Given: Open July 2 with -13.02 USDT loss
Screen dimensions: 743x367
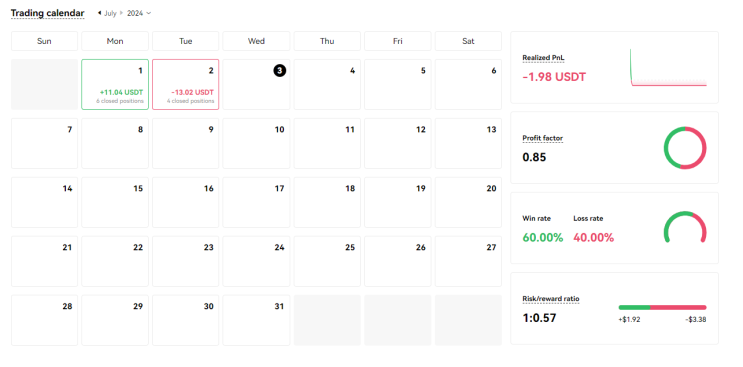Looking at the screenshot, I should pyautogui.click(x=186, y=84).
